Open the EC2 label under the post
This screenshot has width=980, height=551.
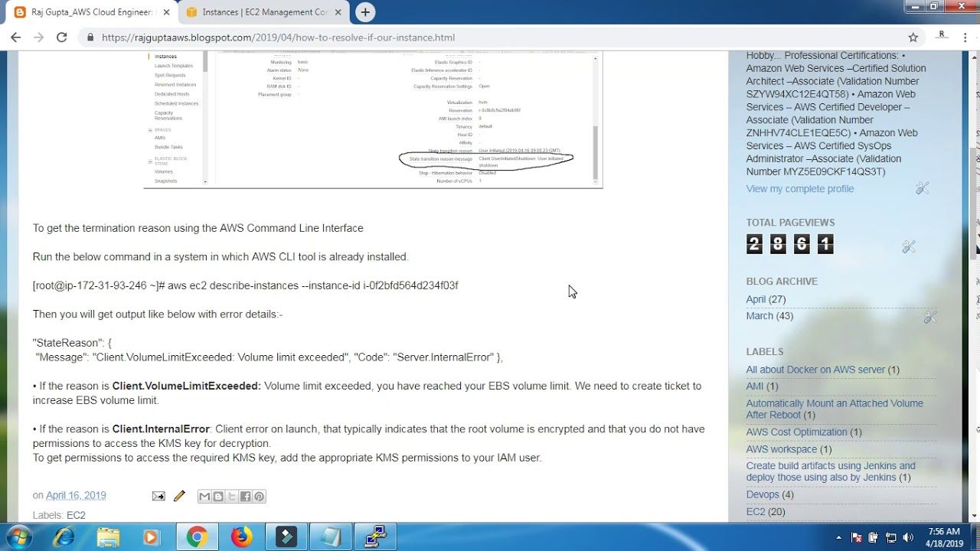(76, 515)
